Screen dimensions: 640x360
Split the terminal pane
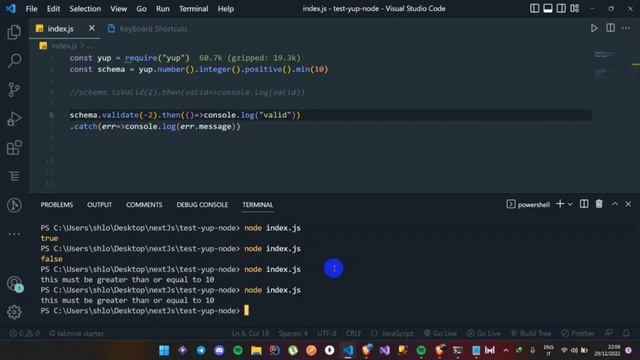(x=584, y=204)
